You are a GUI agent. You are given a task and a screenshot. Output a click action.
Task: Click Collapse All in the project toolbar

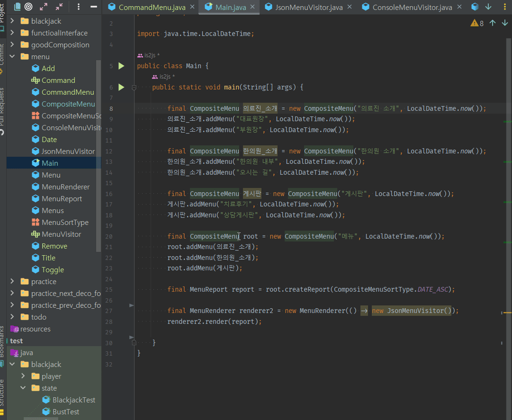coord(59,7)
